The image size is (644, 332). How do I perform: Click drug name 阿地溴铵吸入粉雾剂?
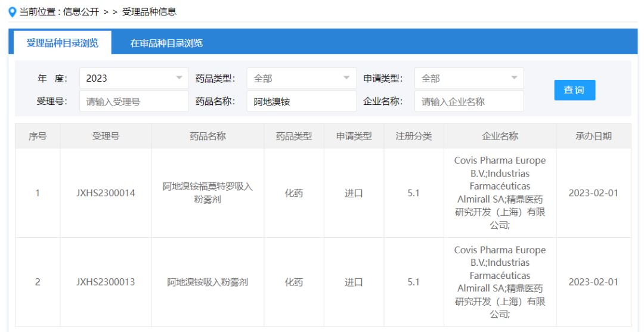click(208, 282)
